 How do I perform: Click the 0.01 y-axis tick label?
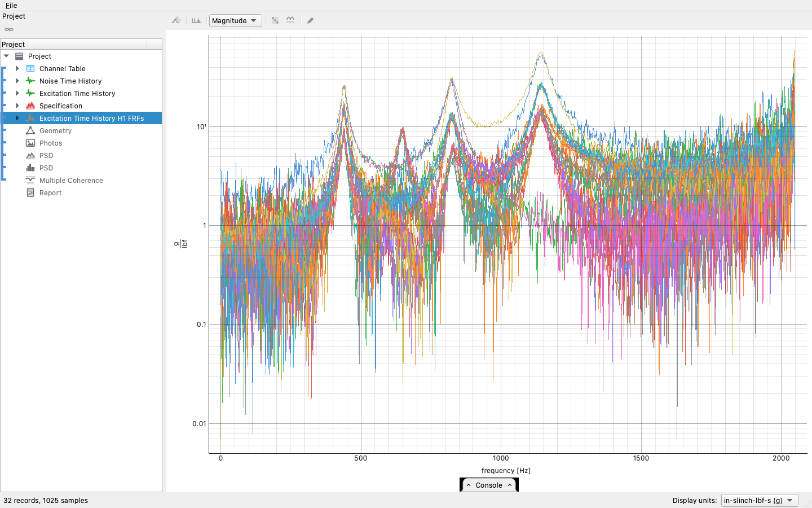click(x=199, y=423)
